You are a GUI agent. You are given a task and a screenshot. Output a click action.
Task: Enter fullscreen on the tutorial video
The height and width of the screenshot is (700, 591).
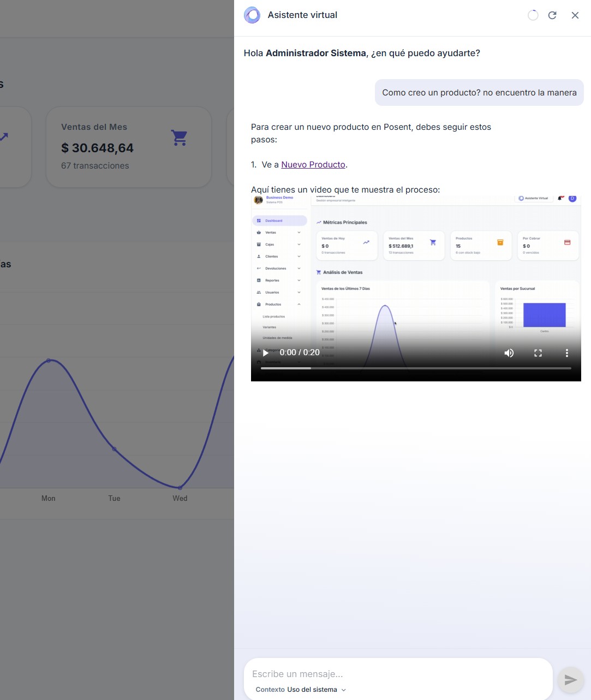pyautogui.click(x=538, y=353)
